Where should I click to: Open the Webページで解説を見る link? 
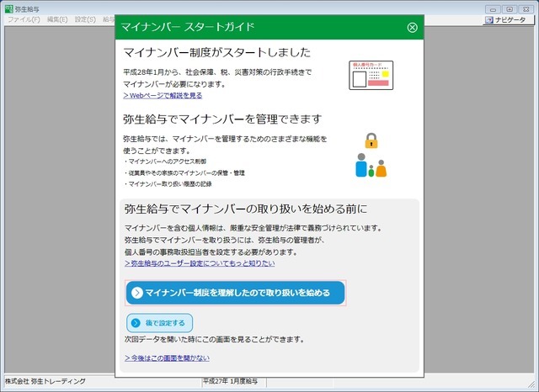click(x=163, y=95)
